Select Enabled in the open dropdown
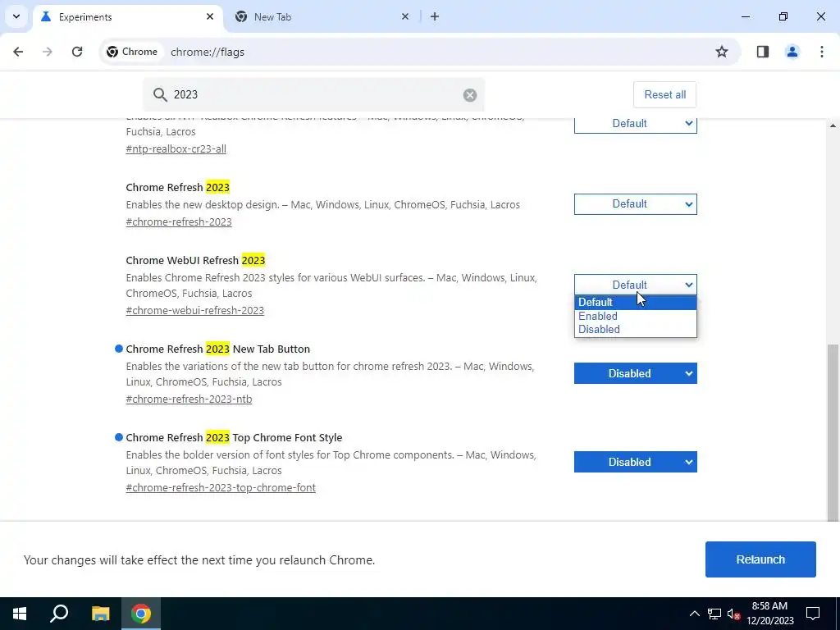840x630 pixels. pos(636,316)
